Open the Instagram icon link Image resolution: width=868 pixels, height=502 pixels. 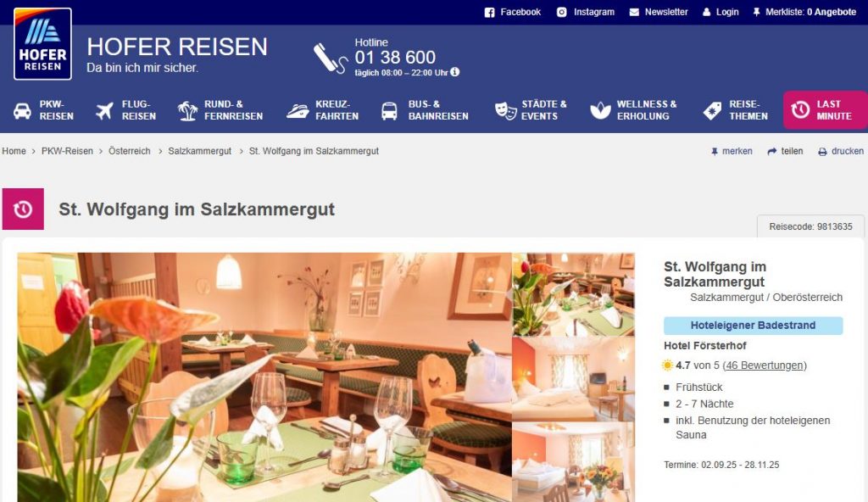click(561, 12)
